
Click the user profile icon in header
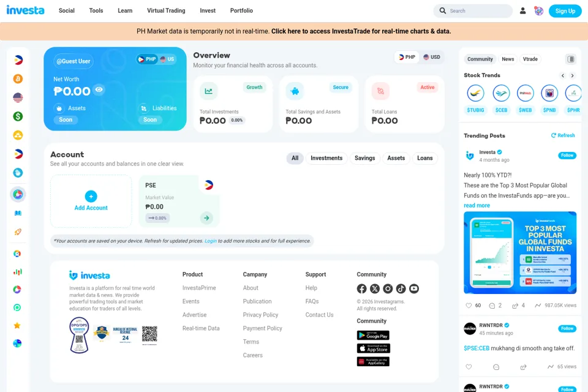[x=522, y=11]
